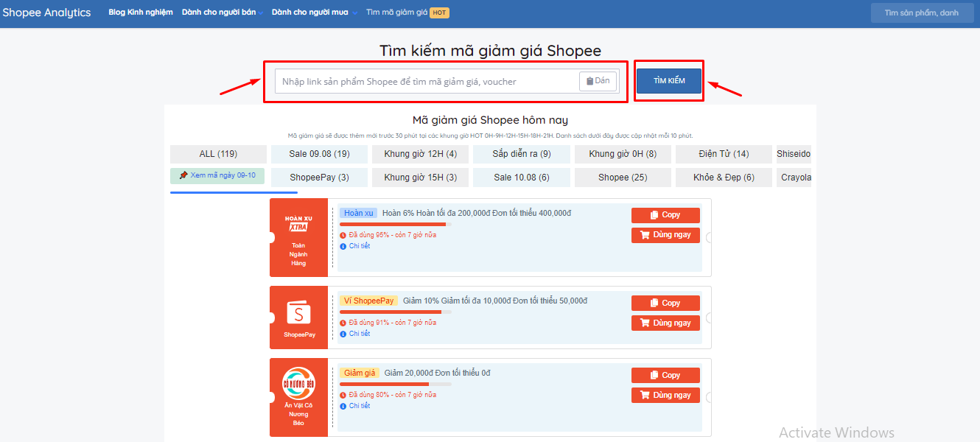The image size is (980, 442).
Task: Copy the Hoàn xu 6% voucher code
Action: (665, 215)
